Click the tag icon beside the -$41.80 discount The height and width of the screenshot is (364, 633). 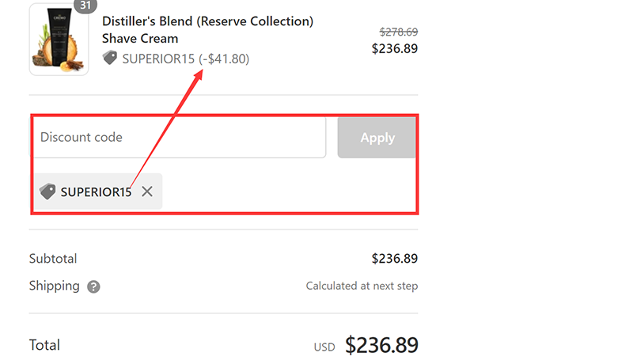click(x=110, y=59)
